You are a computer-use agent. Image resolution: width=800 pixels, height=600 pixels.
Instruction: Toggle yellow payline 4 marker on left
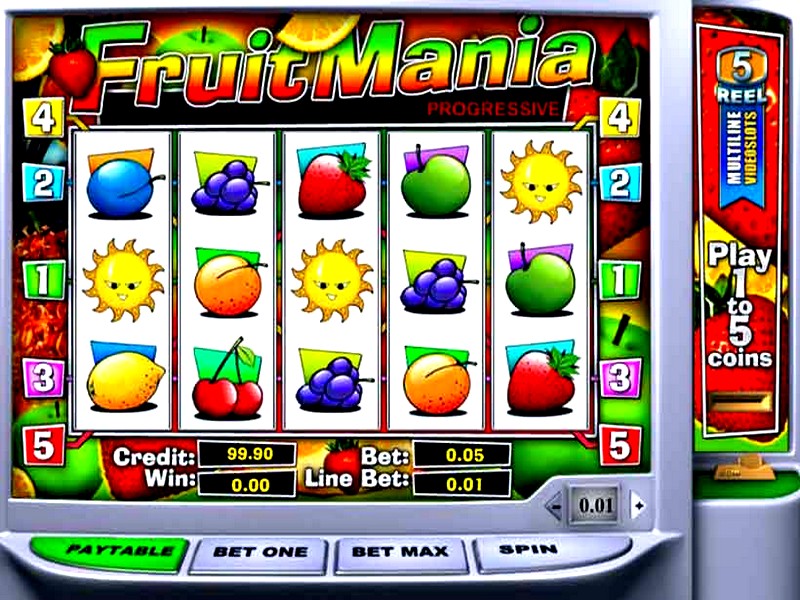pyautogui.click(x=44, y=118)
